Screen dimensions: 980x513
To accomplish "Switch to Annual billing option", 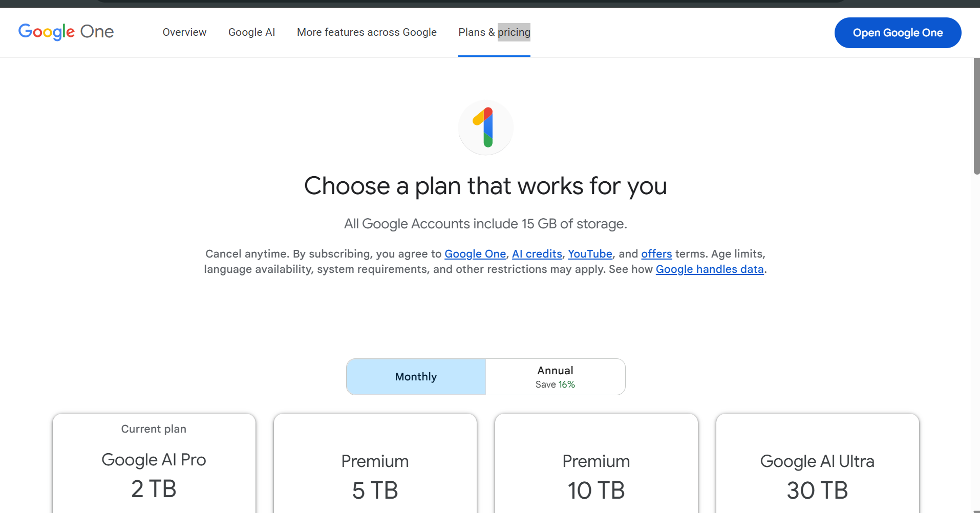I will point(555,377).
